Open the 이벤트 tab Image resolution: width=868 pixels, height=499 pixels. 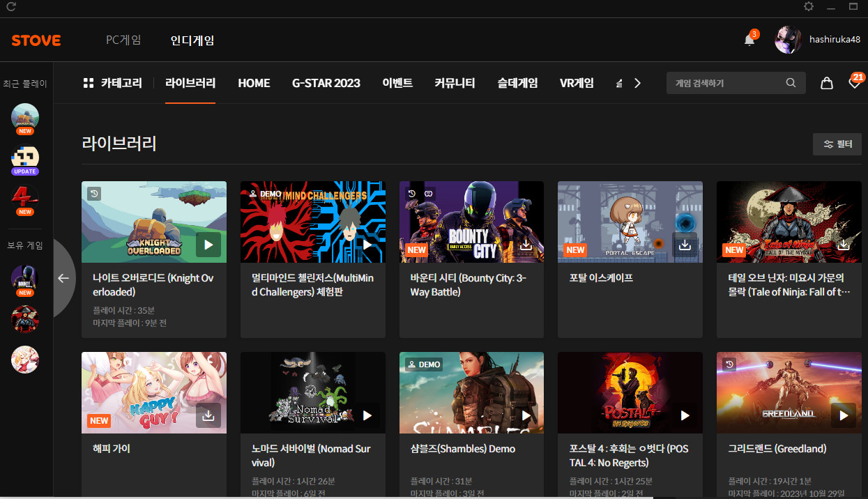(397, 83)
